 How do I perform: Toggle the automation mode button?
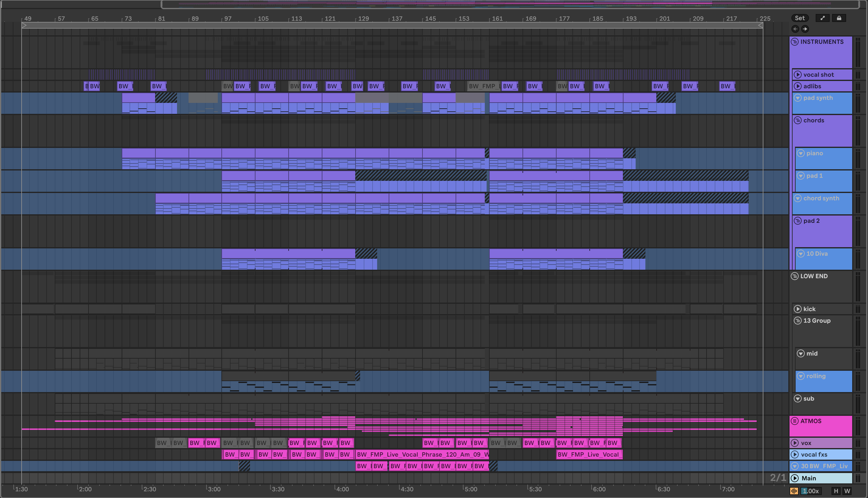[823, 18]
